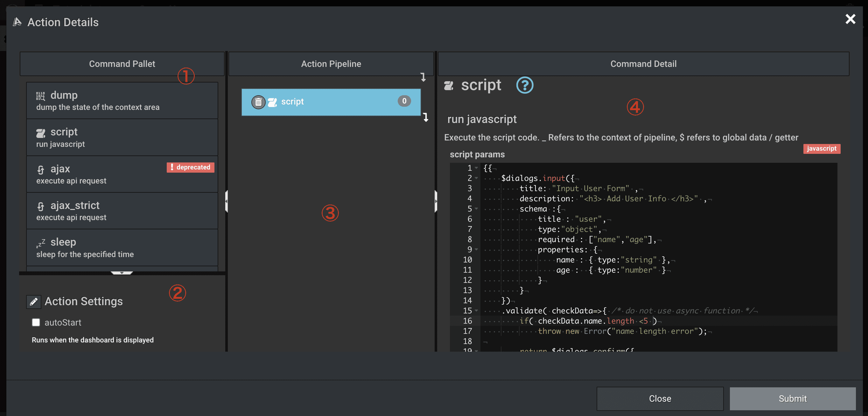
Task: Click the insert arrow below the pipeline script item
Action: click(426, 117)
